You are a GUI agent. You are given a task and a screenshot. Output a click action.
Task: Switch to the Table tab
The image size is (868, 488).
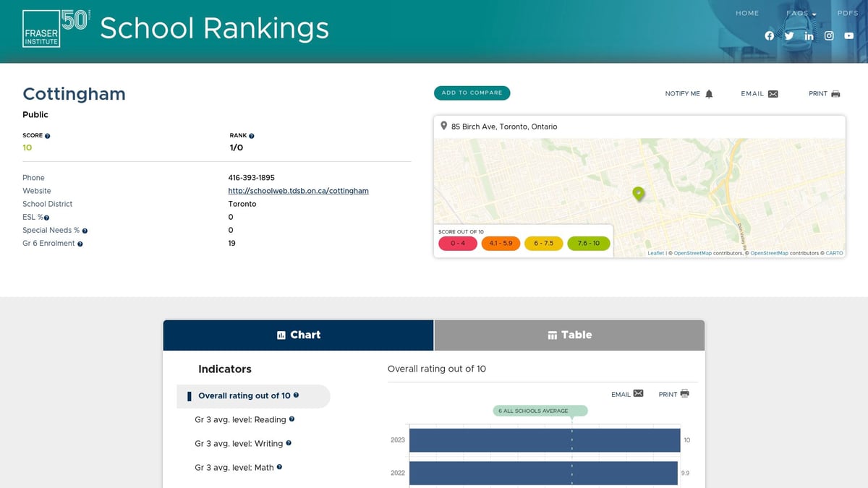pos(569,335)
